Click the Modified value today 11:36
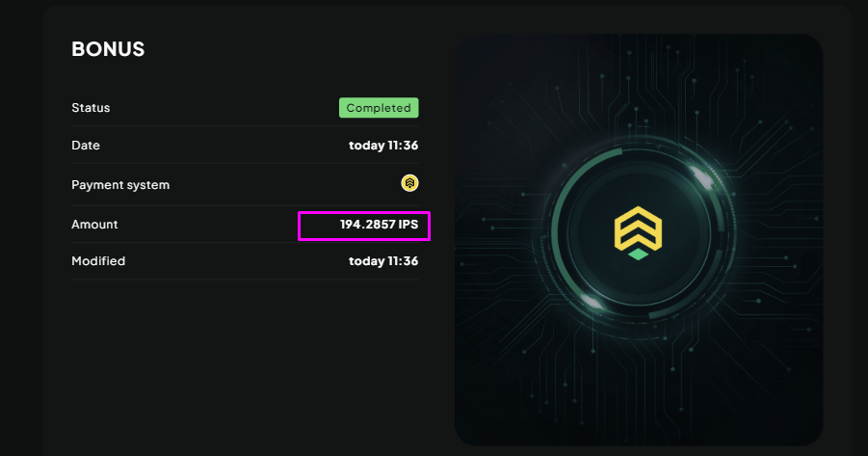The image size is (868, 456). point(383,261)
